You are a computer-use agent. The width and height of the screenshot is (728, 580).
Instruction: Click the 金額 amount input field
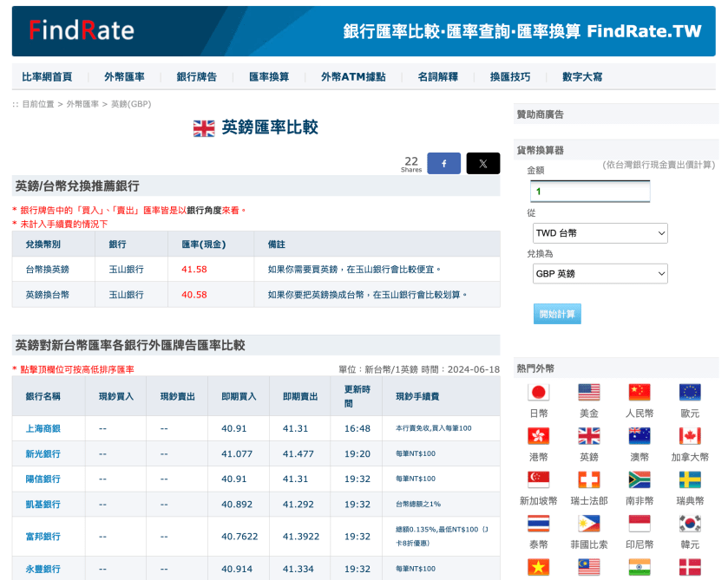(590, 192)
